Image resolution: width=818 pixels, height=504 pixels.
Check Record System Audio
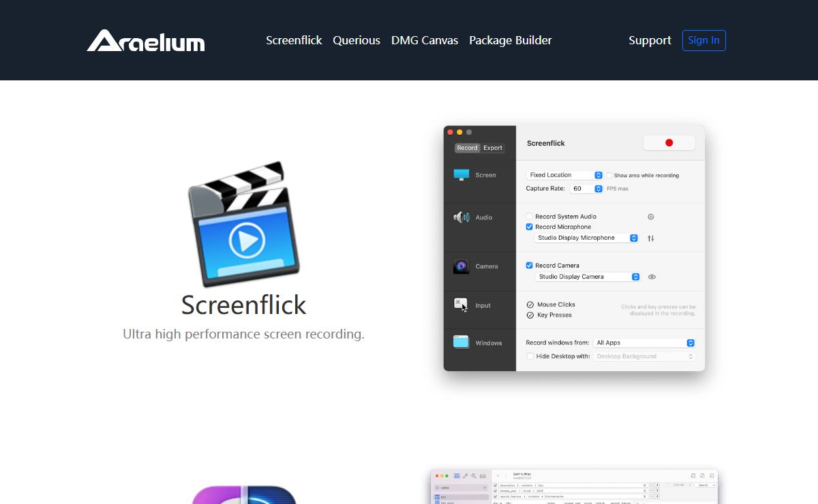pos(530,217)
